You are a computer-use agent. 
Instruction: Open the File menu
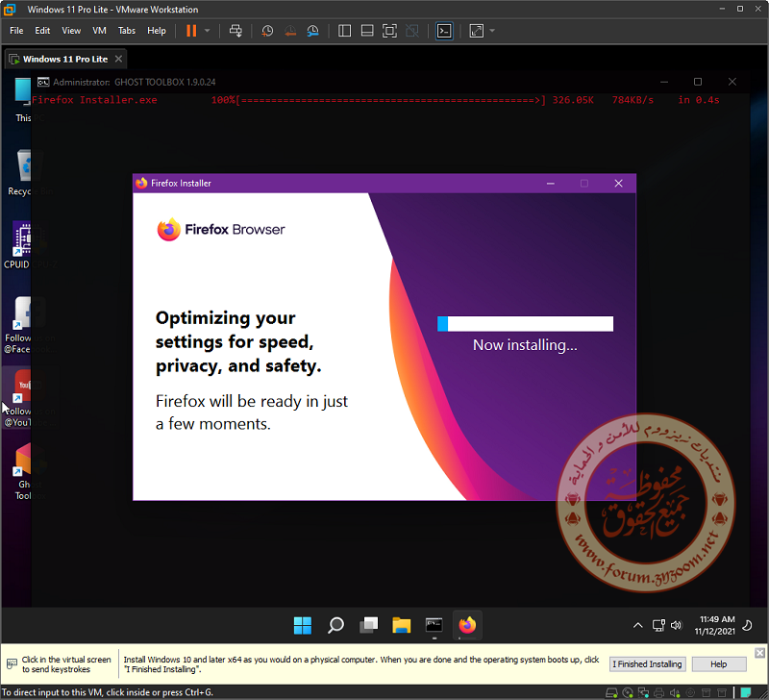[x=16, y=31]
